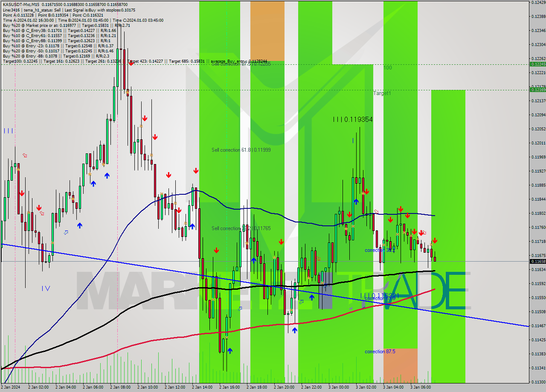Select the '2 Jan 04:00' time axis label
This screenshot has height=392, width=546.
[66, 387]
